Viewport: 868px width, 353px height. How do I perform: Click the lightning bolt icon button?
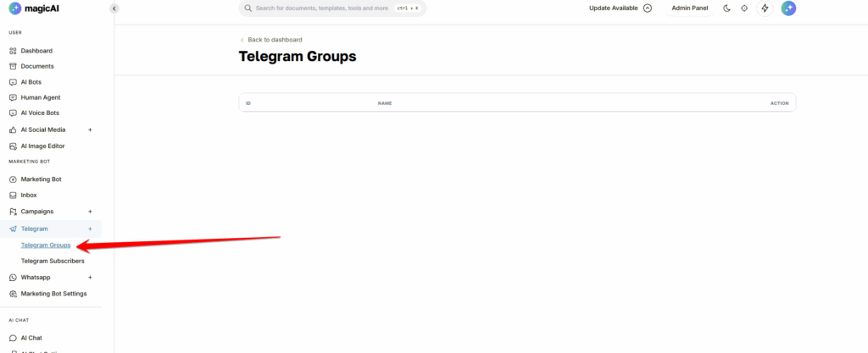(765, 8)
